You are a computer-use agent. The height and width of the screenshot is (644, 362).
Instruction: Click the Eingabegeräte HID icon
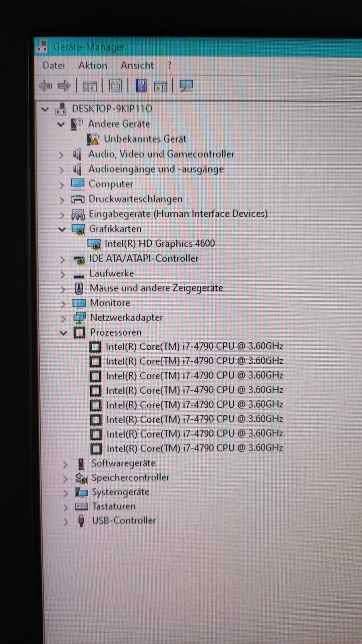tap(78, 214)
